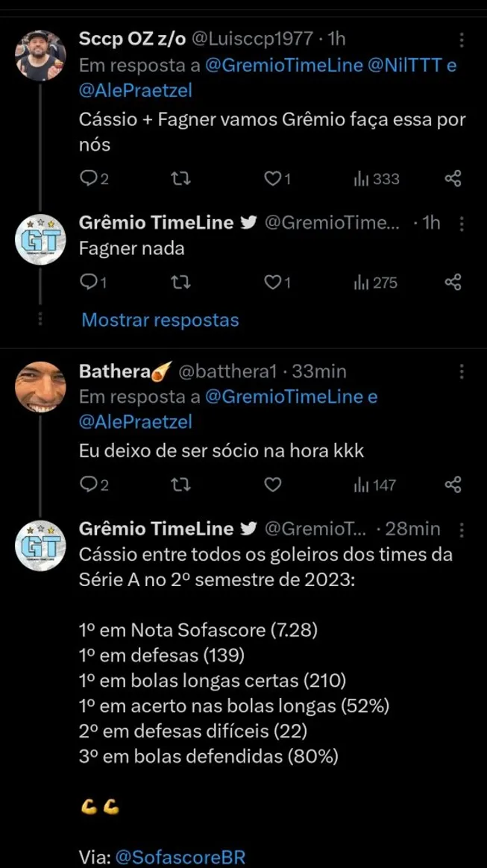Open the share icon under Fagner nada reply
Viewport: 487px width, 868px height.
[454, 282]
